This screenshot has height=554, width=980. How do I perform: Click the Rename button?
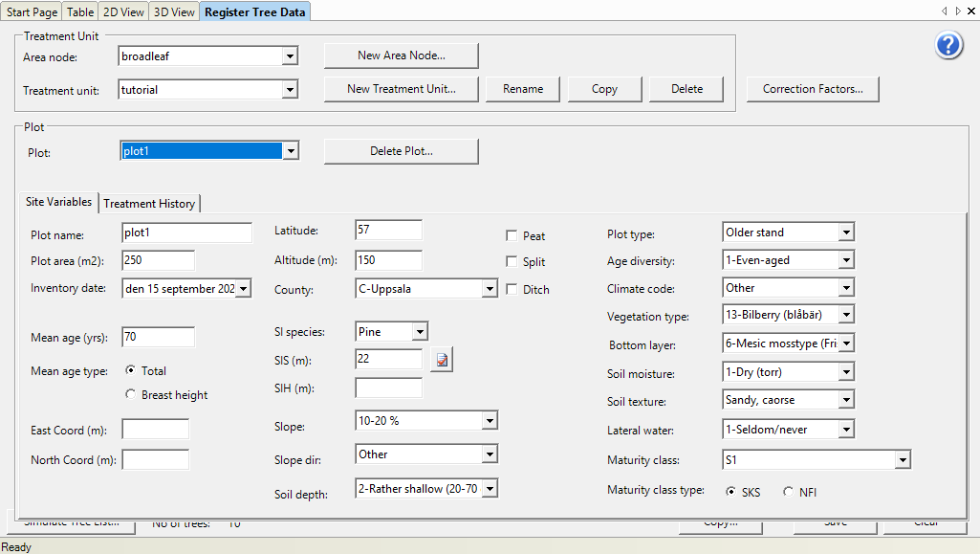[523, 89]
